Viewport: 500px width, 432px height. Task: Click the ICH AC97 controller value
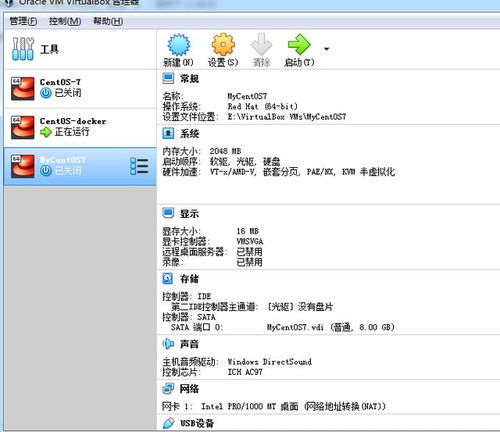(245, 372)
